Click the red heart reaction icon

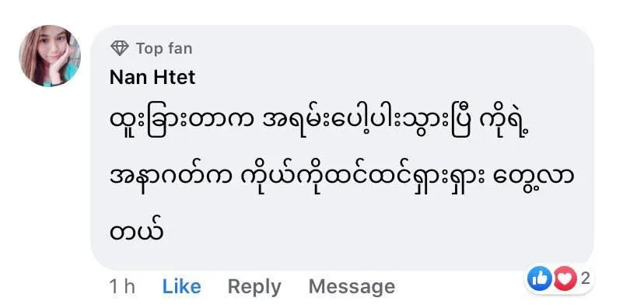pos(565,279)
